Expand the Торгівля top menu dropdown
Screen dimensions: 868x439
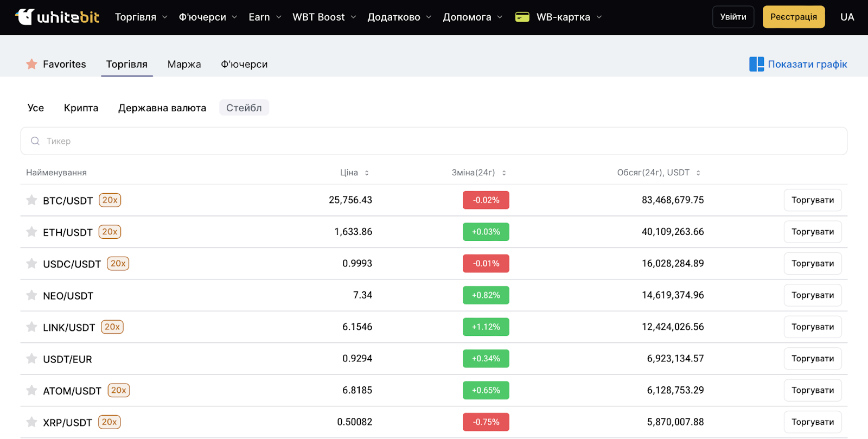[x=141, y=17]
